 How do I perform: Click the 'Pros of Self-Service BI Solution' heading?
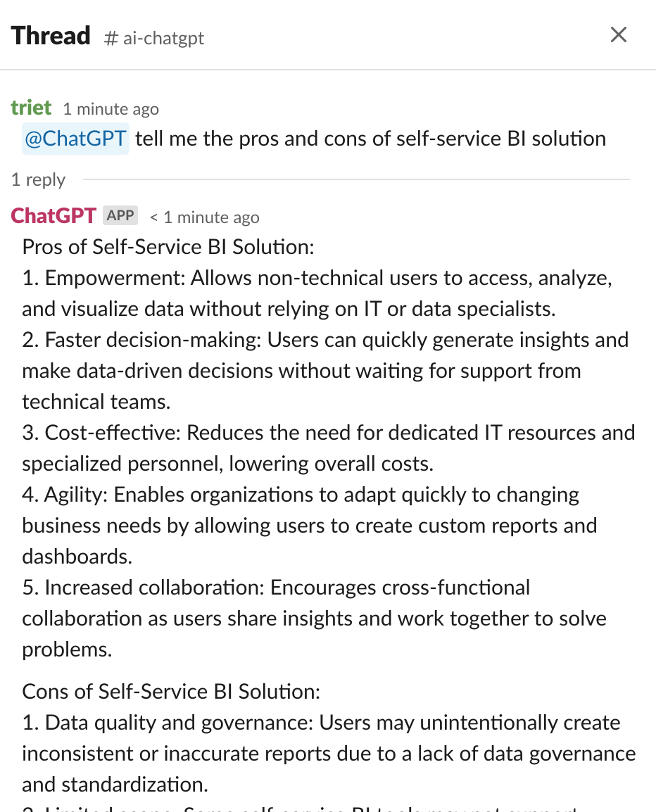pyautogui.click(x=168, y=247)
